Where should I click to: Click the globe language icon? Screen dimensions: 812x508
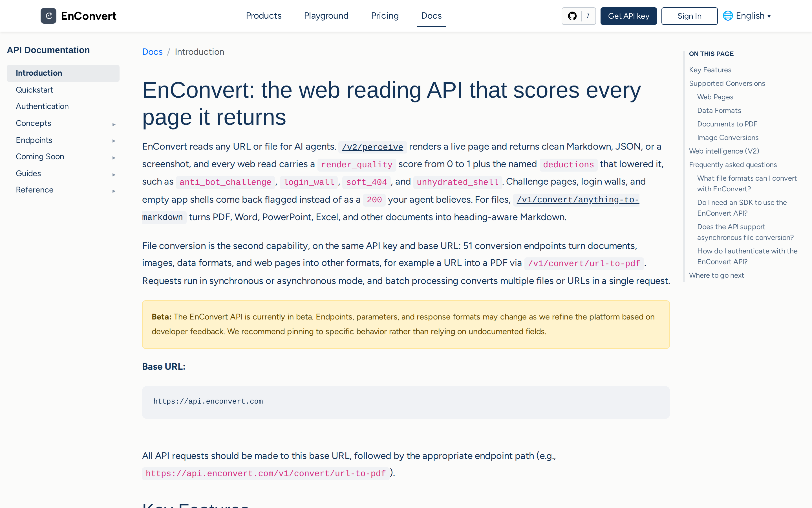[727, 16]
